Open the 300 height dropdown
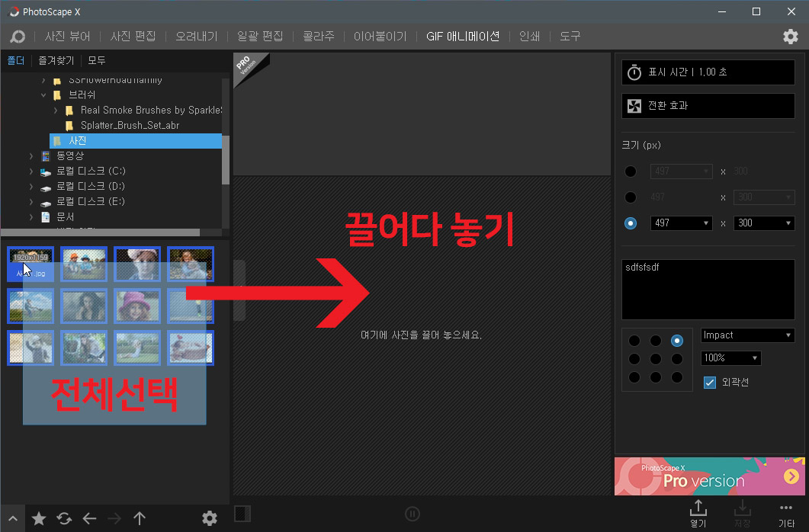This screenshot has width=809, height=532. [x=764, y=223]
